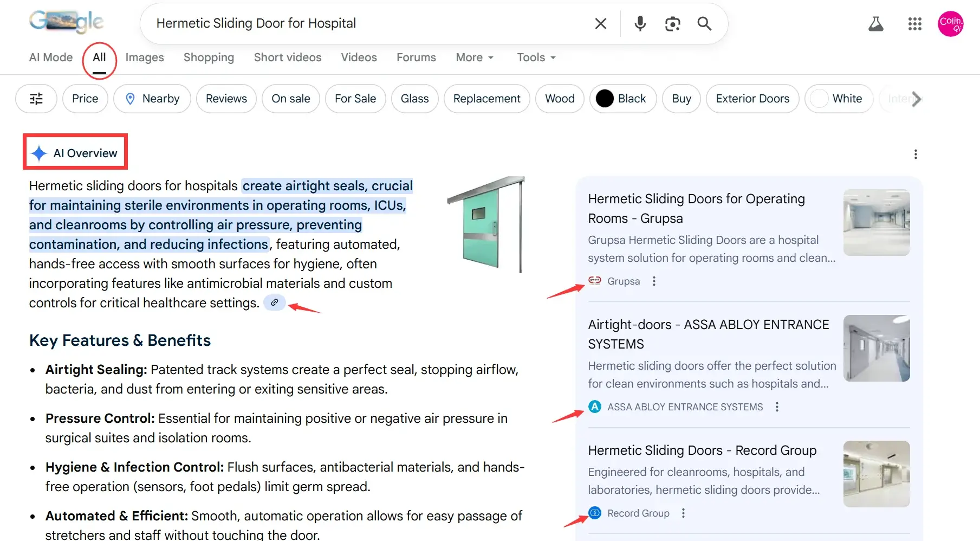This screenshot has width=980, height=541.
Task: Click the source link icon after summary
Action: (x=275, y=302)
